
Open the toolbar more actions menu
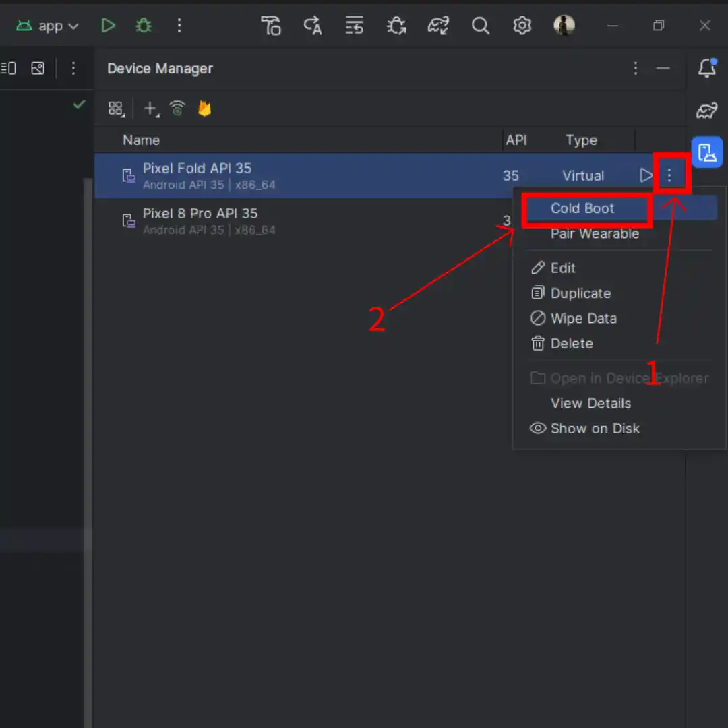point(179,26)
